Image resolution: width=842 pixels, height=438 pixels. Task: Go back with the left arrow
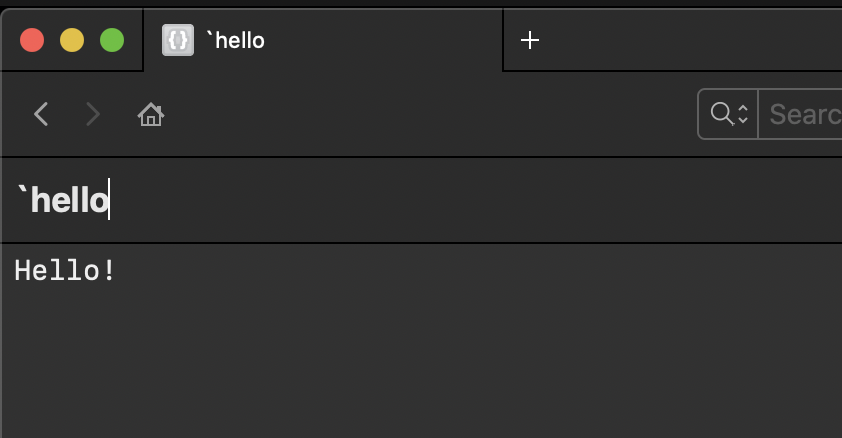[x=41, y=115]
